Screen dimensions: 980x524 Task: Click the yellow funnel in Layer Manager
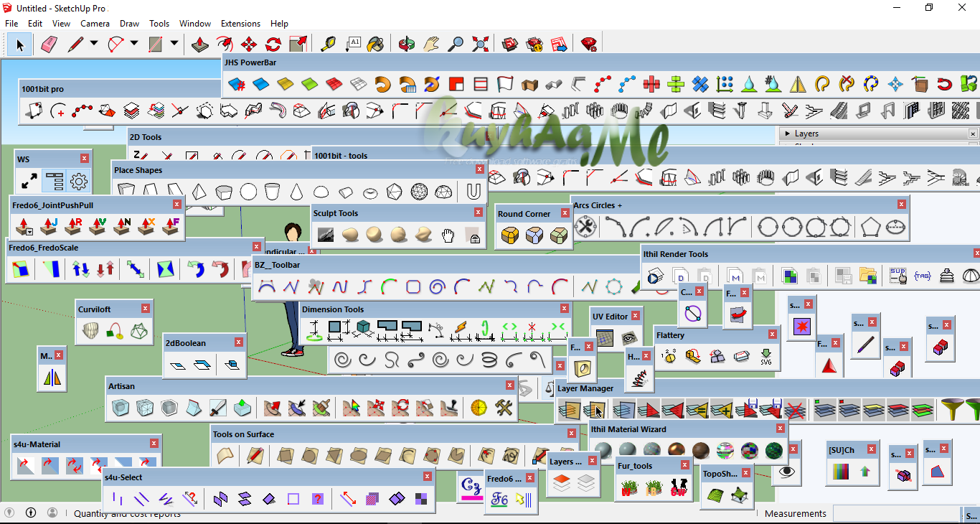(x=953, y=411)
